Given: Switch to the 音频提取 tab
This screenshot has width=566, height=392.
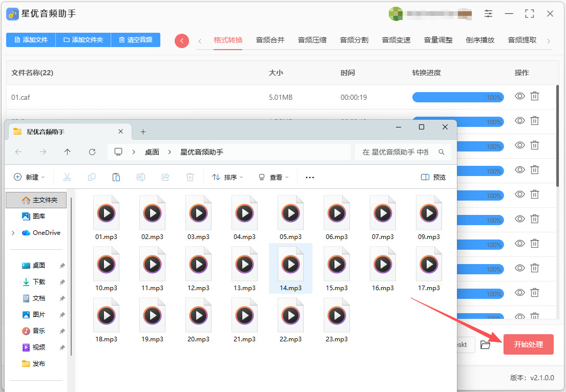Looking at the screenshot, I should 522,40.
